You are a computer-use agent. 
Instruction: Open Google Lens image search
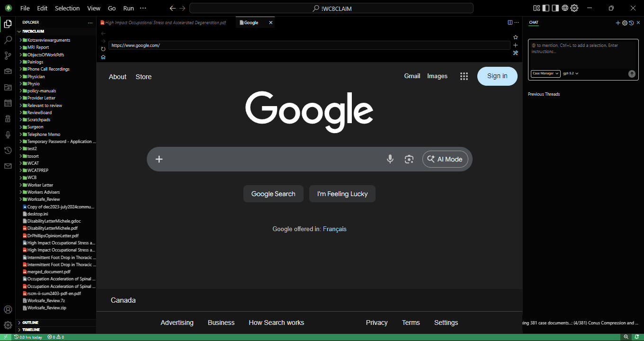(409, 159)
